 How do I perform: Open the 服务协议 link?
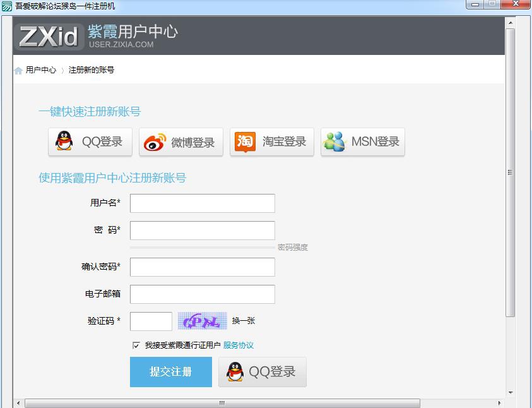coord(238,345)
